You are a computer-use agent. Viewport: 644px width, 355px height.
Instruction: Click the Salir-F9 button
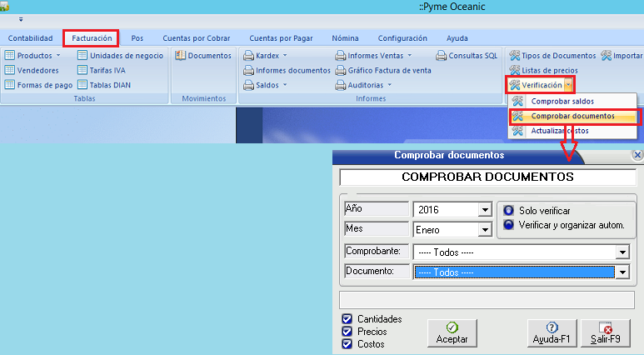(x=606, y=333)
